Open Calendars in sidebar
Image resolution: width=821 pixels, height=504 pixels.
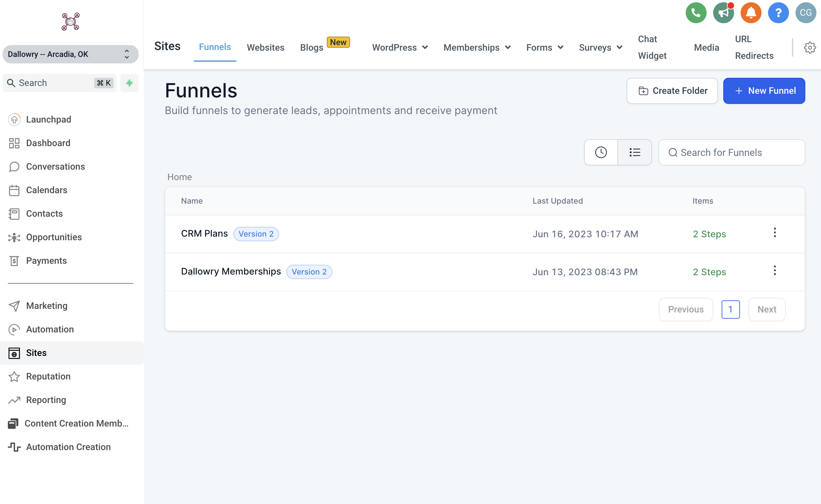click(x=46, y=190)
